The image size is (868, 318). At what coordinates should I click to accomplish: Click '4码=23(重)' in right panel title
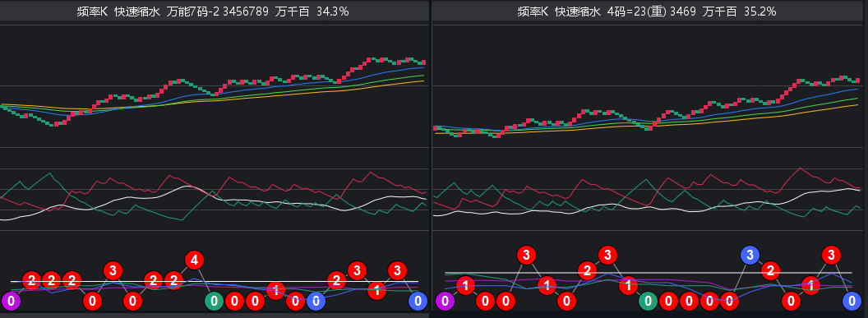pos(636,12)
